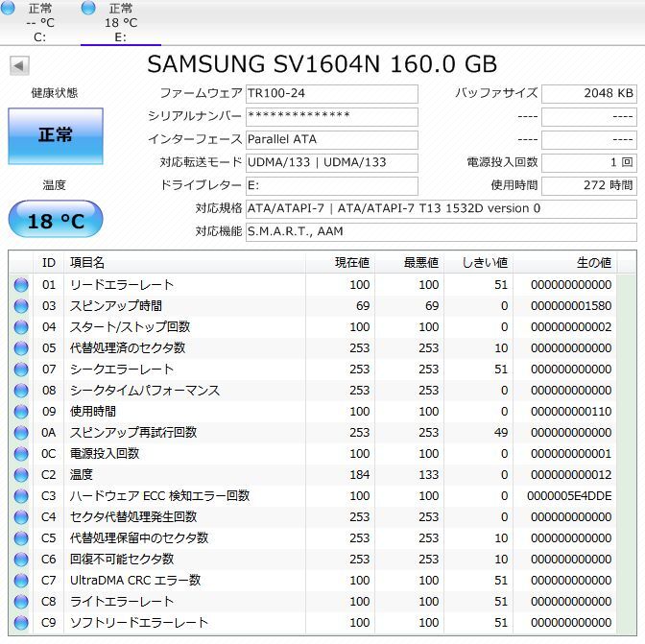Click the ATA/ATAPI-7 standard field
Viewport: 645px width, 644px height.
(441, 209)
